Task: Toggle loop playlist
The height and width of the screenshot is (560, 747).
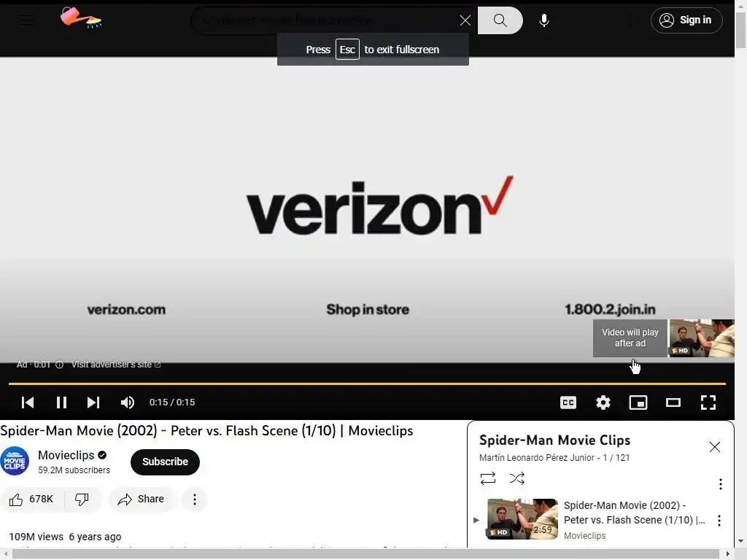Action: pos(488,478)
